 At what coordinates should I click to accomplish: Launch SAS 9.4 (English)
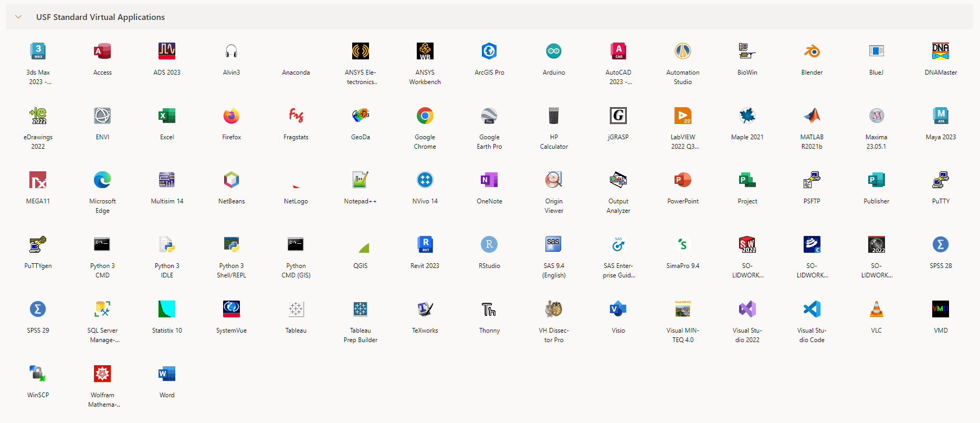(554, 245)
